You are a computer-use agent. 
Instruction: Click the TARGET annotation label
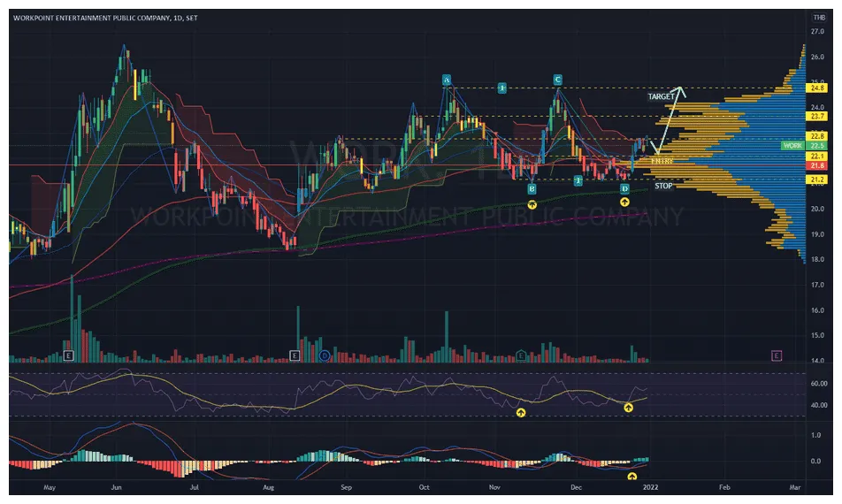point(661,96)
